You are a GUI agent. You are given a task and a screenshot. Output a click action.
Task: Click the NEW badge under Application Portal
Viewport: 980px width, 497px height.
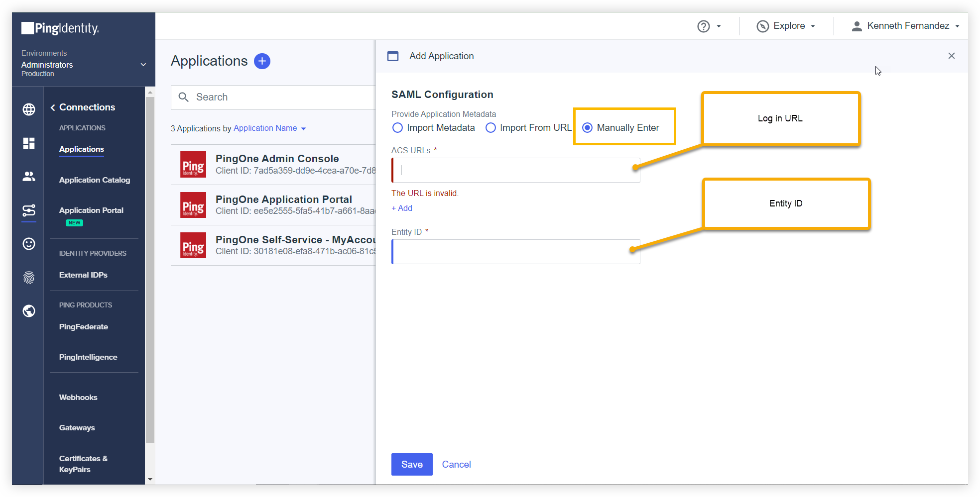75,223
